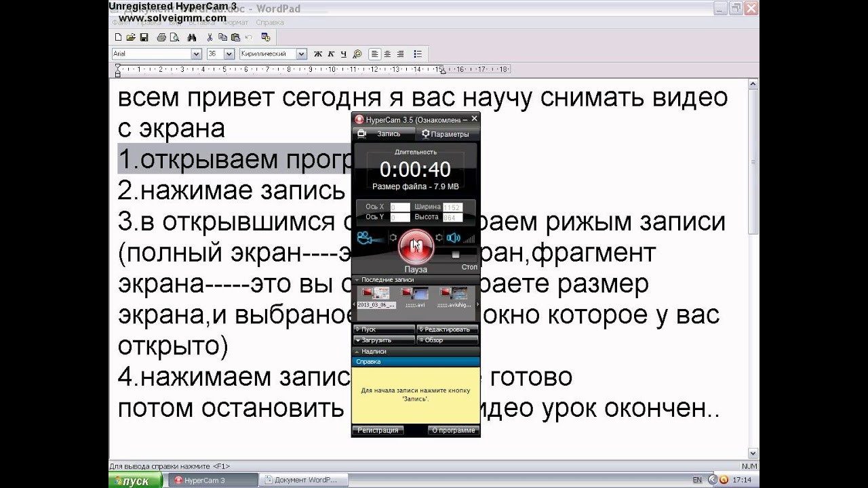The image size is (868, 488).
Task: Click the Пуск play button in HyperCam
Action: [384, 329]
